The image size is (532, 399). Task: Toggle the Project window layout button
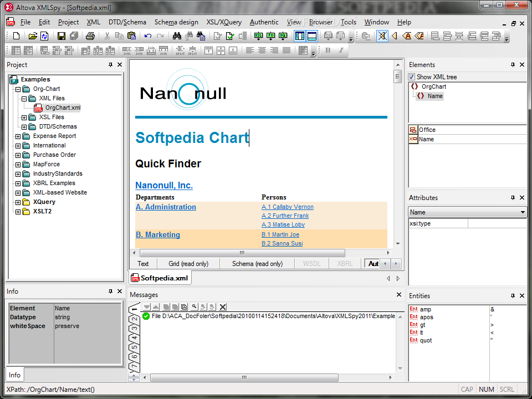(x=300, y=36)
